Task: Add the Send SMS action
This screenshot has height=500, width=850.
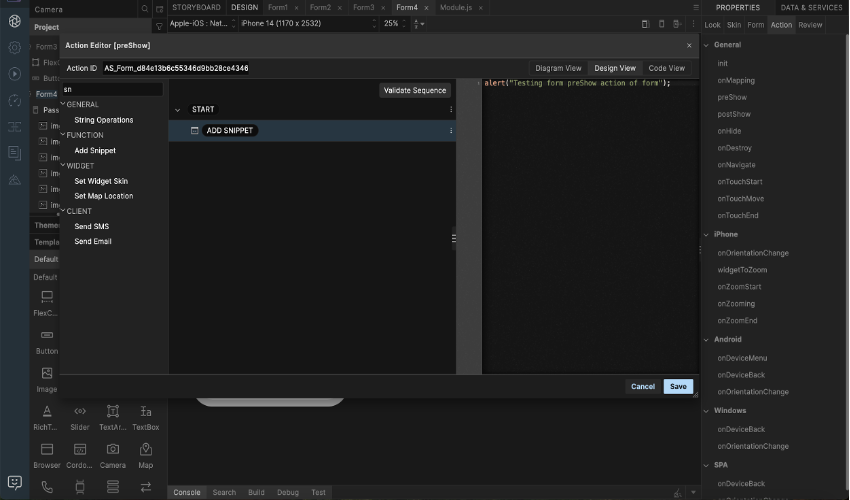Action: pos(92,226)
